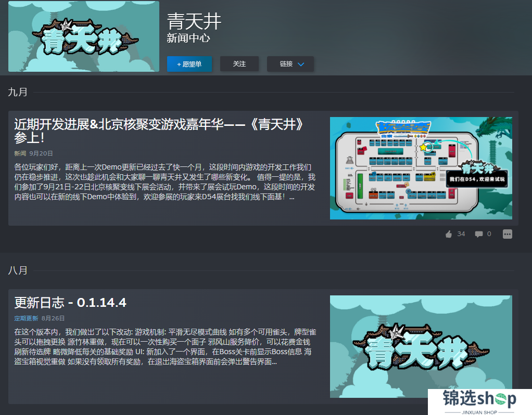Open the 更新日志 post cover thumbnail
Image resolution: width=532 pixels, height=415 pixels.
tap(421, 346)
